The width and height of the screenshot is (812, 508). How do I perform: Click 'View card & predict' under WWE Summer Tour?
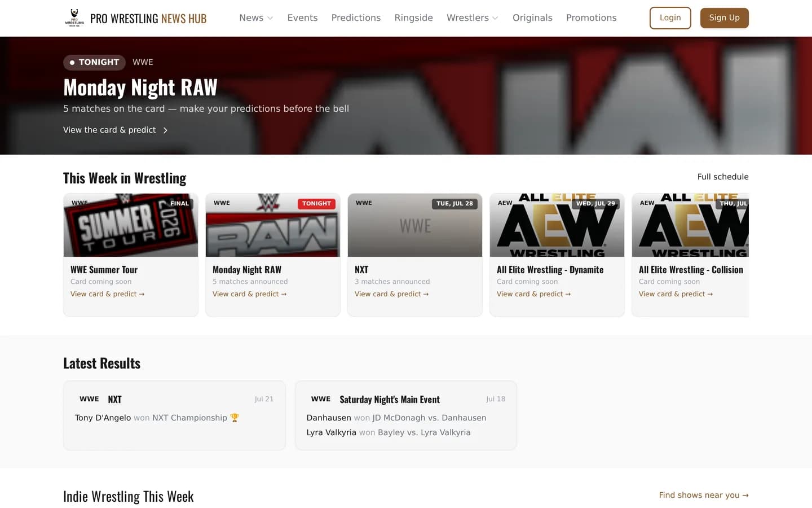click(107, 294)
